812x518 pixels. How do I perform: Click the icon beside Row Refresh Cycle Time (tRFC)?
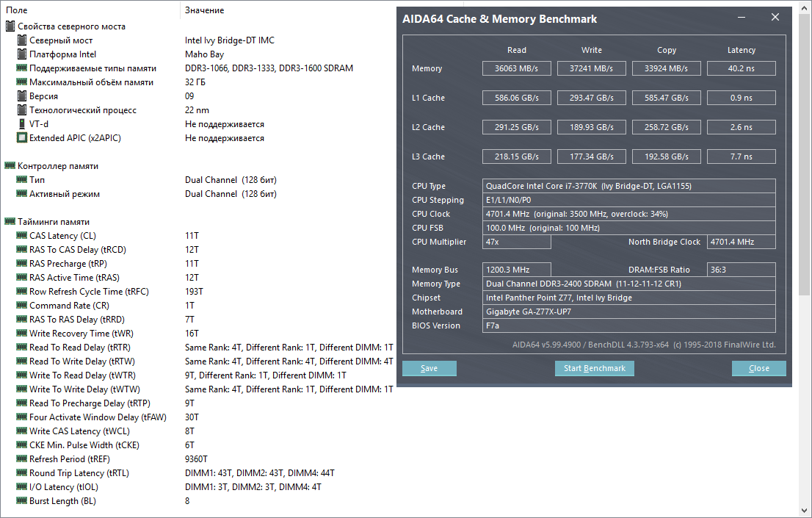click(x=22, y=292)
